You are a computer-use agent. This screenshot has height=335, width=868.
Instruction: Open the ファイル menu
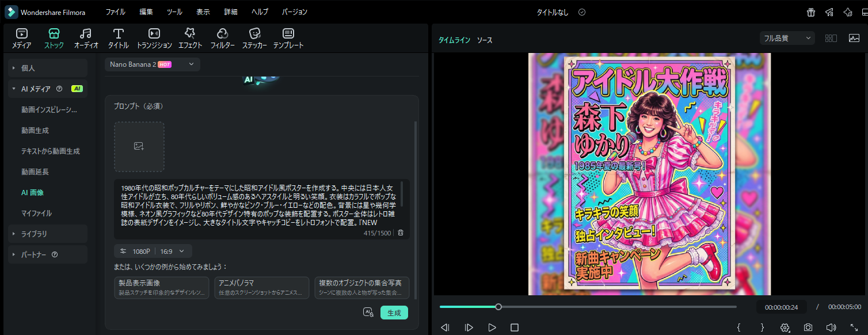[x=115, y=12]
